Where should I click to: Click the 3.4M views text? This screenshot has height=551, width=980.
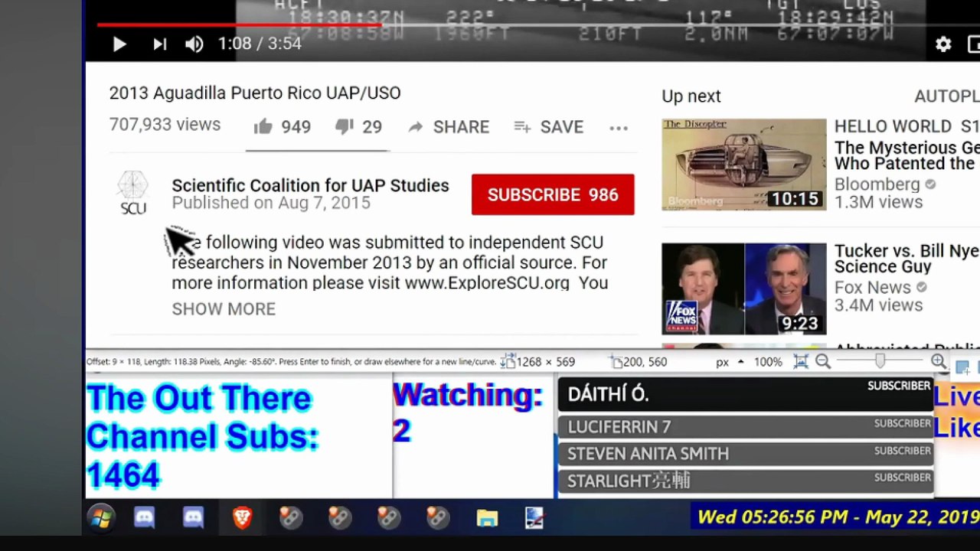coord(878,305)
